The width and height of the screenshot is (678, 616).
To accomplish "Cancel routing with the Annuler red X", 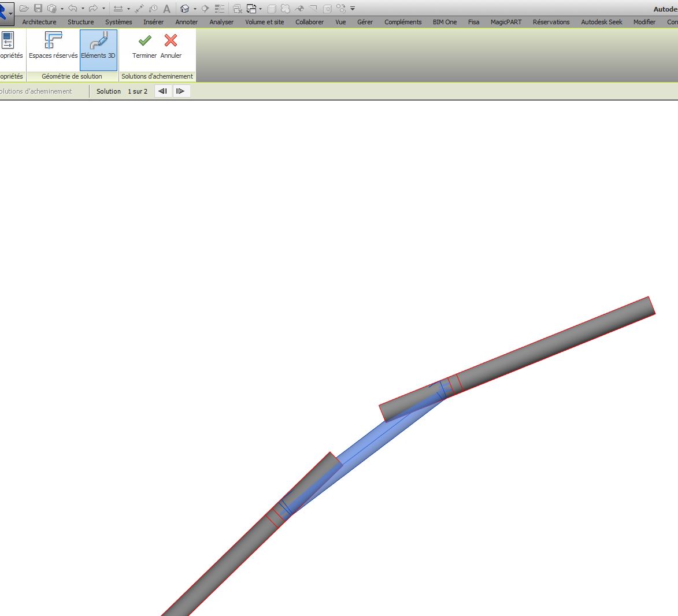I will pyautogui.click(x=171, y=41).
